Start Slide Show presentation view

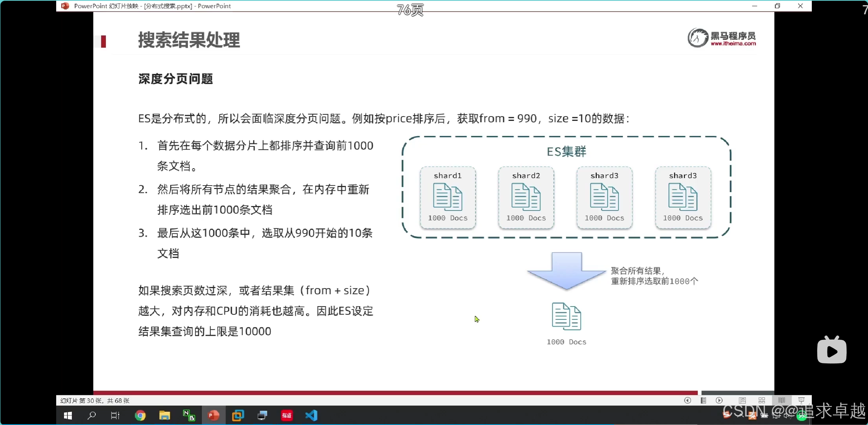[x=801, y=400]
